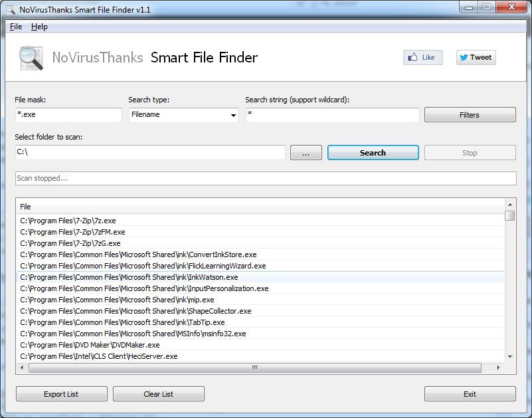Select the 7z.exe result row
The height and width of the screenshot is (418, 532).
(260, 221)
